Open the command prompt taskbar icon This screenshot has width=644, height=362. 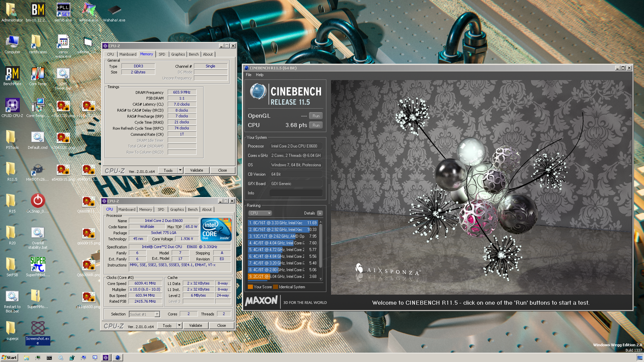point(49,358)
